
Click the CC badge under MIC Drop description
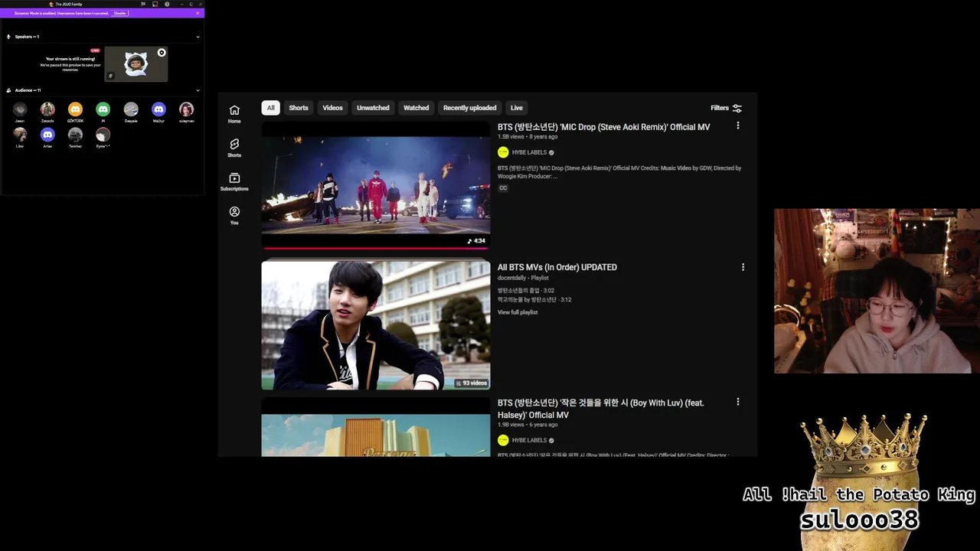click(x=503, y=187)
